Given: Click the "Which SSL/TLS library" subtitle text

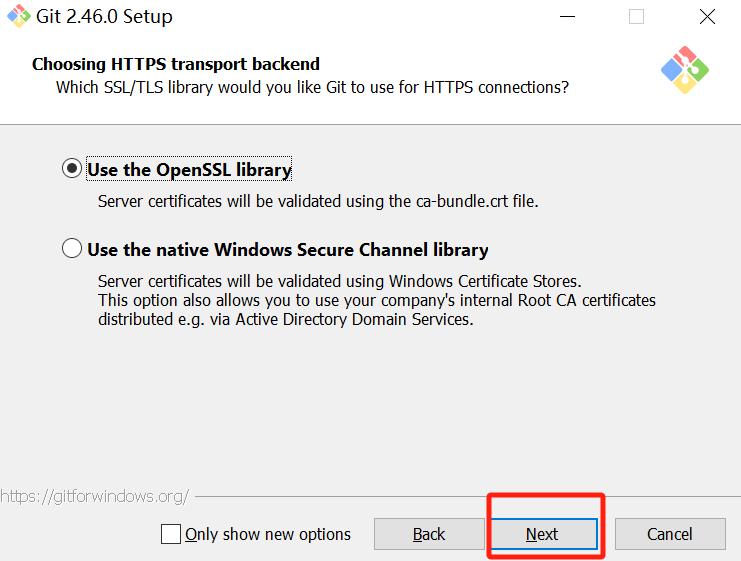Looking at the screenshot, I should [312, 88].
